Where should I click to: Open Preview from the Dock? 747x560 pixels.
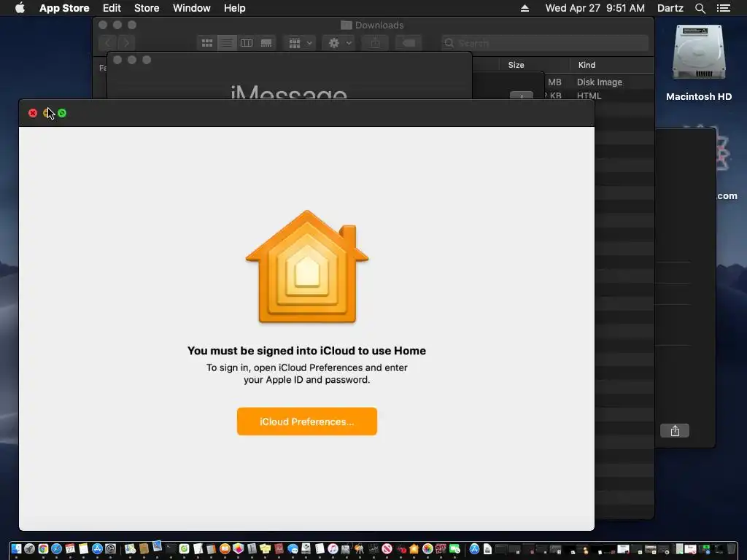157,546
